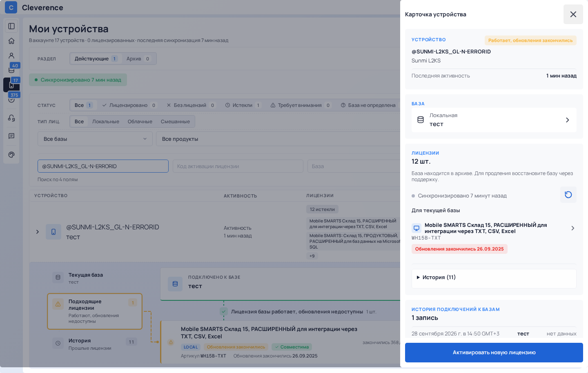
Task: Open the Все базы dropdown
Action: [x=95, y=139]
